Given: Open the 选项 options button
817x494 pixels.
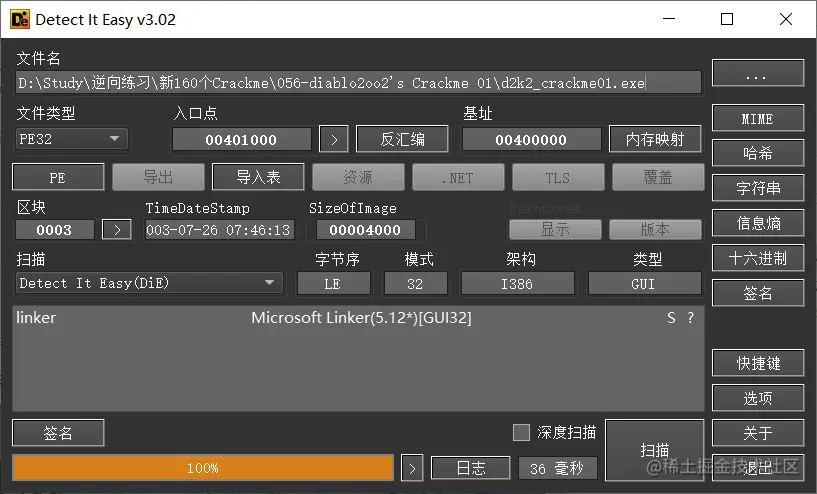Looking at the screenshot, I should click(x=758, y=398).
